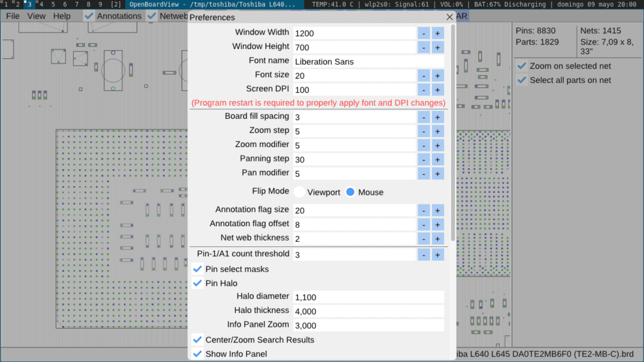Decrease Zoom step value
The height and width of the screenshot is (362, 644).
(423, 131)
